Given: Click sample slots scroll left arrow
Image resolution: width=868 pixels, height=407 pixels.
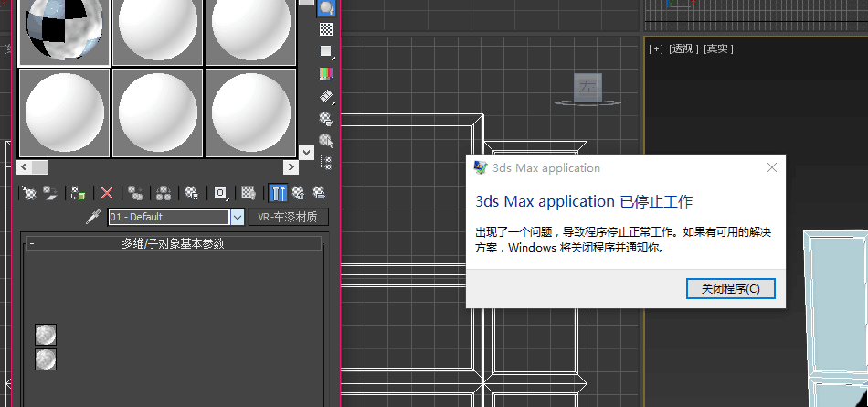Looking at the screenshot, I should coord(24,166).
